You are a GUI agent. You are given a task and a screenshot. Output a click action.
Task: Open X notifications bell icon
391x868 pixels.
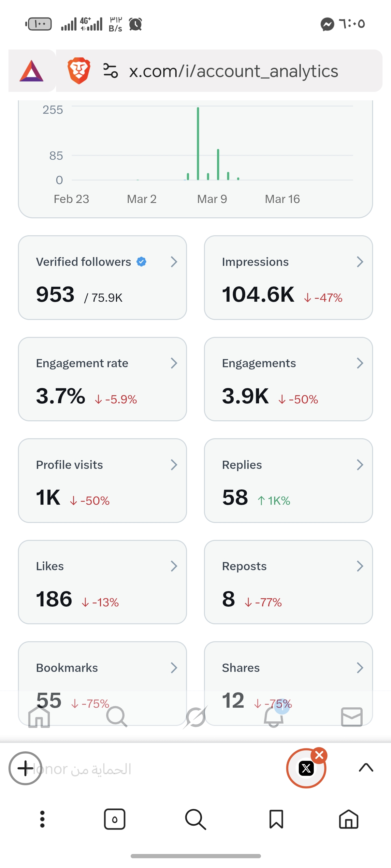(x=273, y=717)
